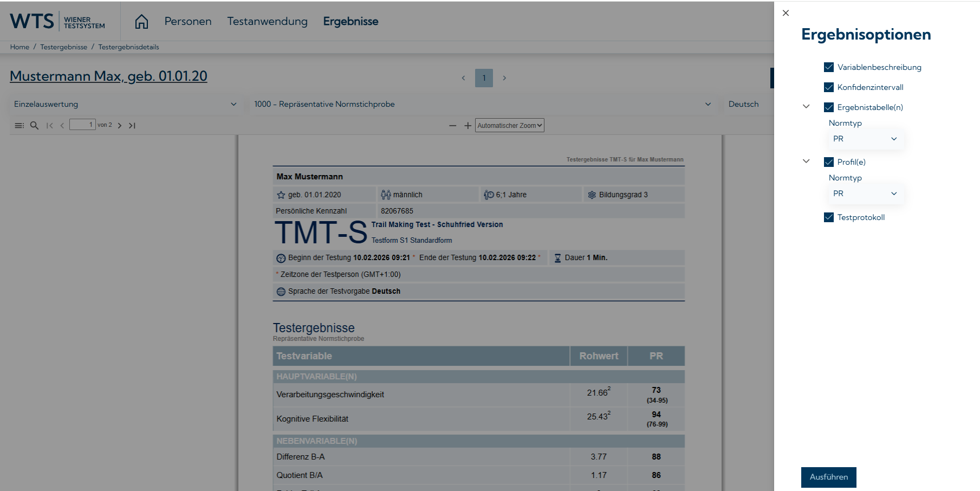Open the Testanwendung menu
The width and height of the screenshot is (980, 491).
click(267, 22)
